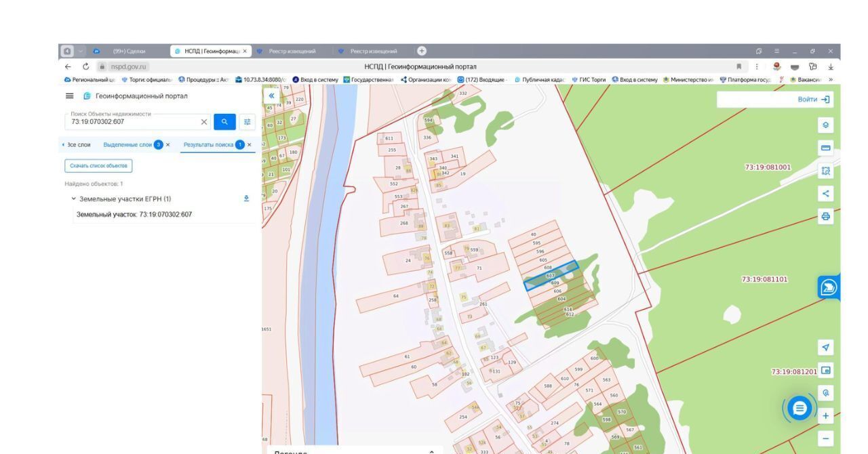Open the Министерство bookmark
Screen dimensions: 868x454
(x=688, y=79)
